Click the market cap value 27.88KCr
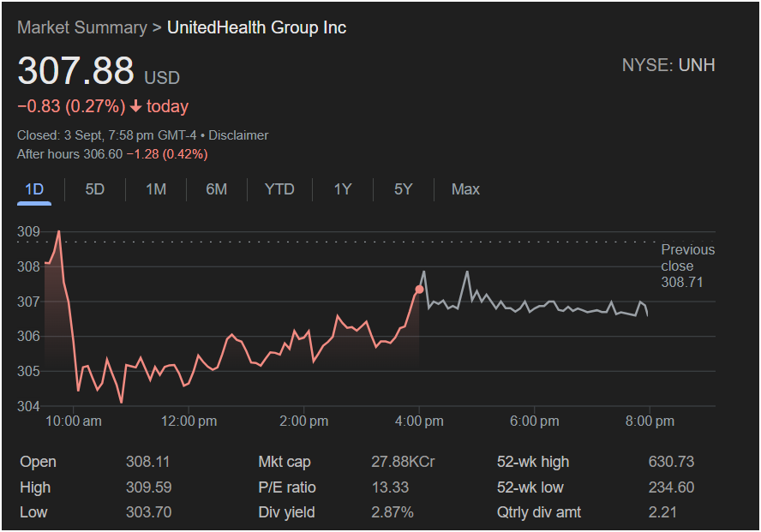761x532 pixels. [403, 462]
